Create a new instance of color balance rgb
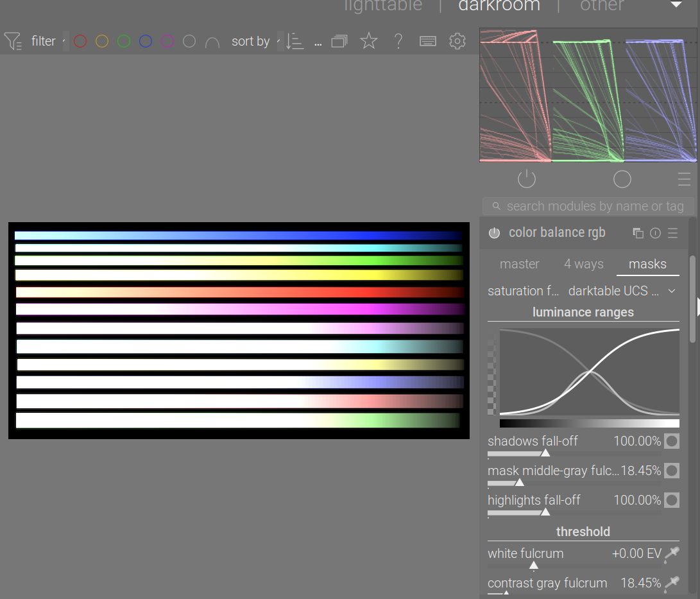Viewport: 700px width, 599px height. tap(638, 233)
